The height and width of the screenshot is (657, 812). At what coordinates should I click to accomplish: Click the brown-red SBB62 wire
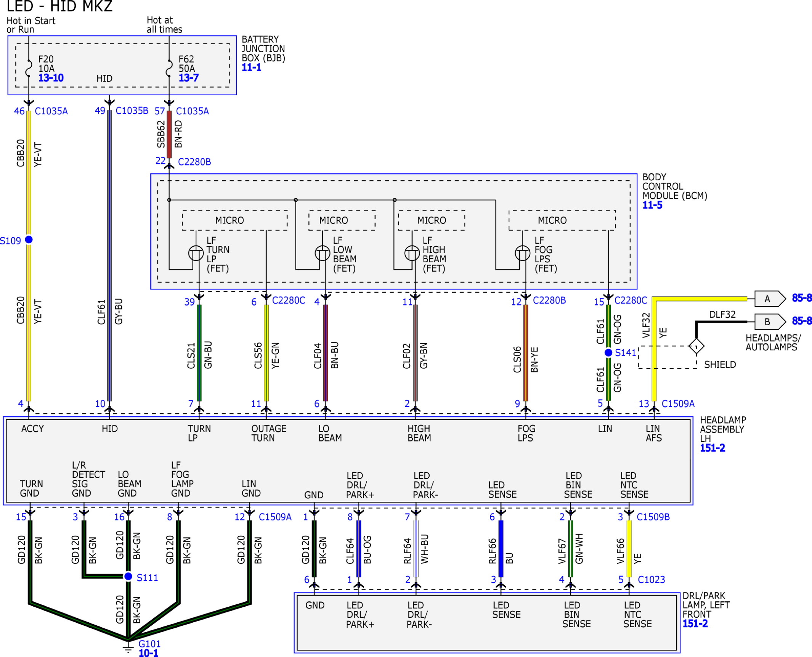click(x=169, y=134)
